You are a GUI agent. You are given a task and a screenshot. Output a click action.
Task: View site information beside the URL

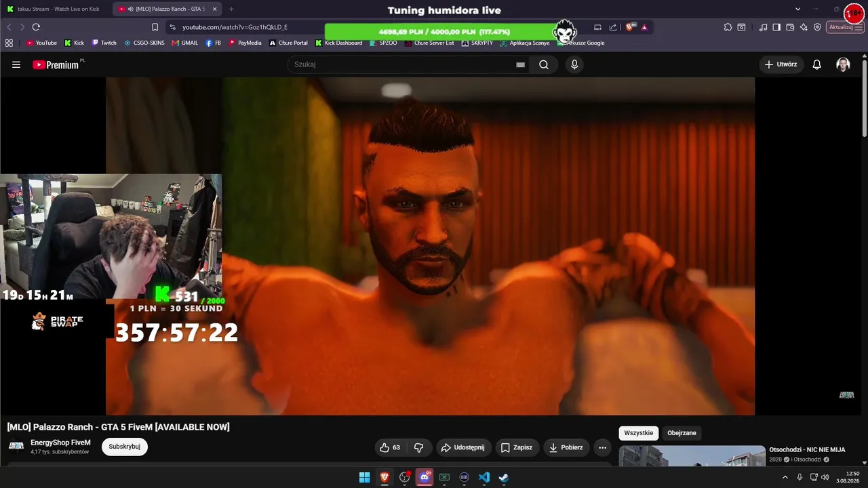[172, 27]
